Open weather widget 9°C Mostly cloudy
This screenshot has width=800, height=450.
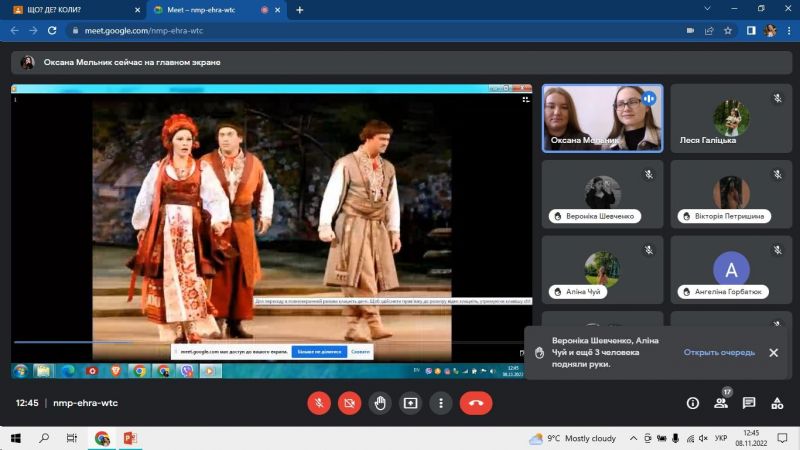(572, 438)
